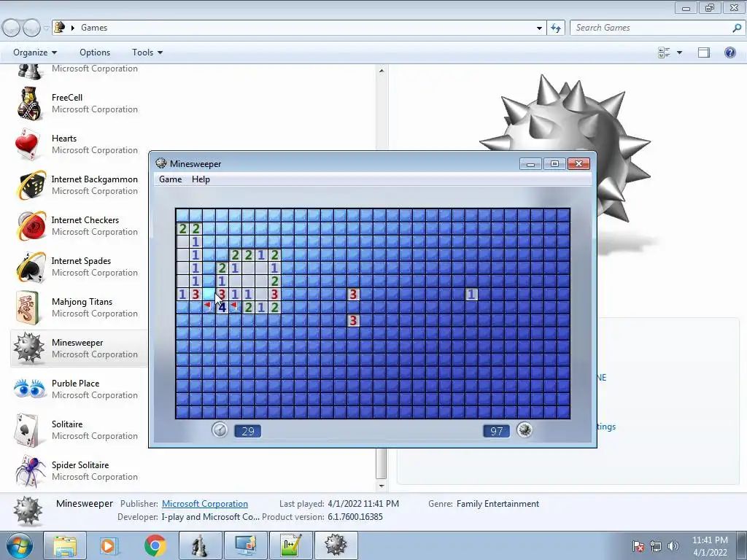
Task: Open the Organize dropdown
Action: pyautogui.click(x=35, y=52)
